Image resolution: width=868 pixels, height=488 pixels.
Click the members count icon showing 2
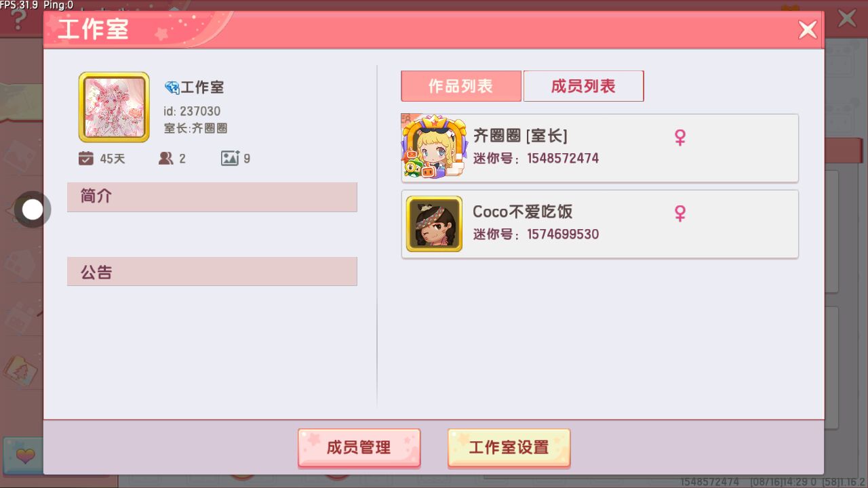(x=165, y=159)
